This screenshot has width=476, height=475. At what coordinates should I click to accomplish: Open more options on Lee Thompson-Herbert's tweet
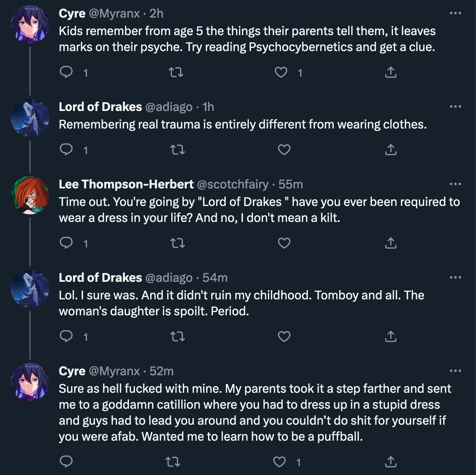[455, 184]
